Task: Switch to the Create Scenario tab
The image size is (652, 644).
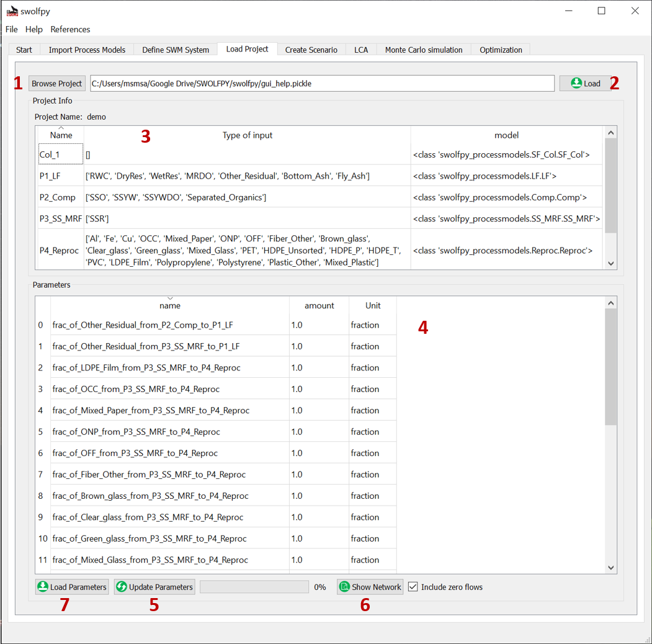Action: 311,50
